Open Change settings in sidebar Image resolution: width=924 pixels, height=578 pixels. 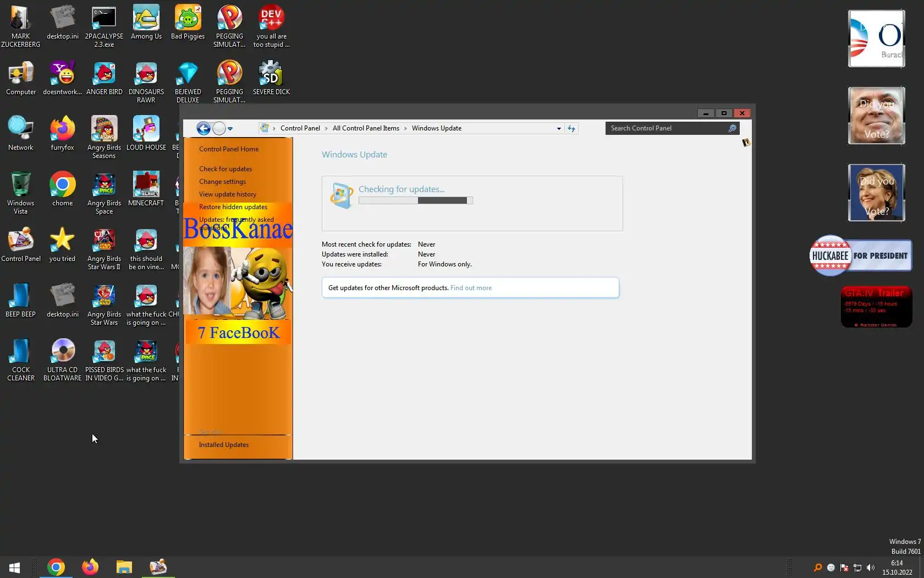222,182
